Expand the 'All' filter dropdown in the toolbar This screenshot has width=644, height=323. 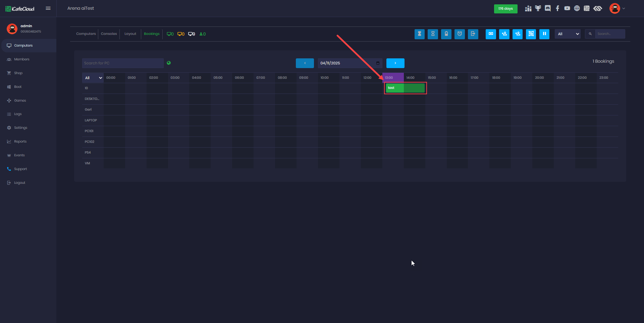(x=568, y=34)
